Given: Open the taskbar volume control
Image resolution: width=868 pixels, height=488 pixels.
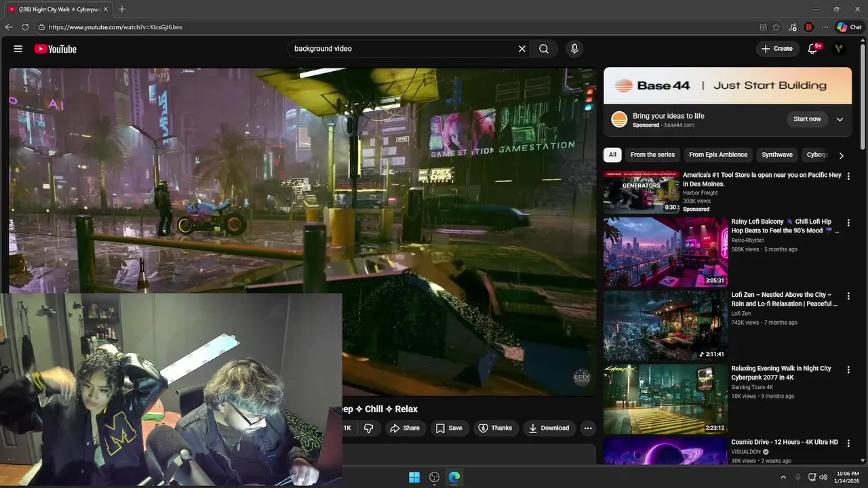Looking at the screenshot, I should tap(823, 477).
